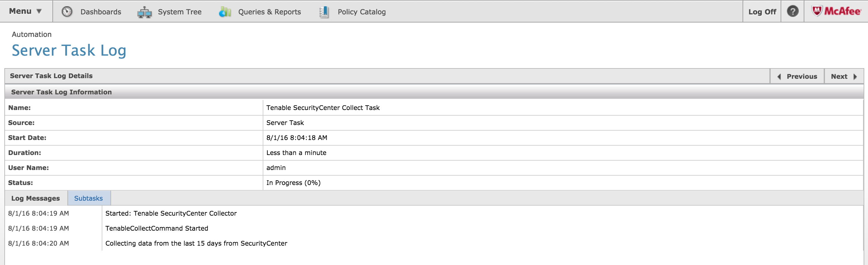The image size is (868, 265).
Task: Open help via the question mark icon
Action: pyautogui.click(x=792, y=12)
